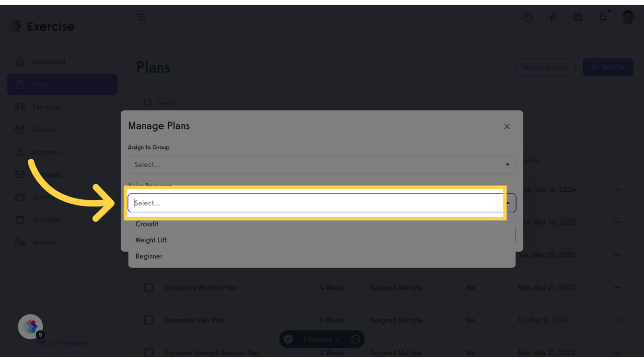Select the December Flex Plan checkbox

tap(149, 320)
